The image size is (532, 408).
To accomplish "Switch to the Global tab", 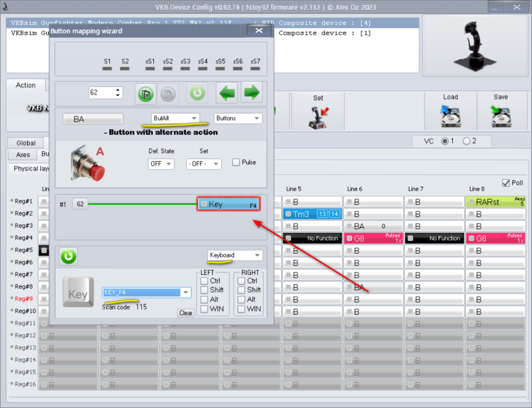I will [26, 143].
